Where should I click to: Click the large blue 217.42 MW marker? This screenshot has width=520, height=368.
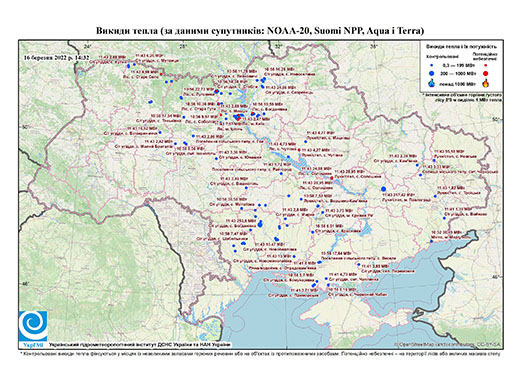pos(383,189)
